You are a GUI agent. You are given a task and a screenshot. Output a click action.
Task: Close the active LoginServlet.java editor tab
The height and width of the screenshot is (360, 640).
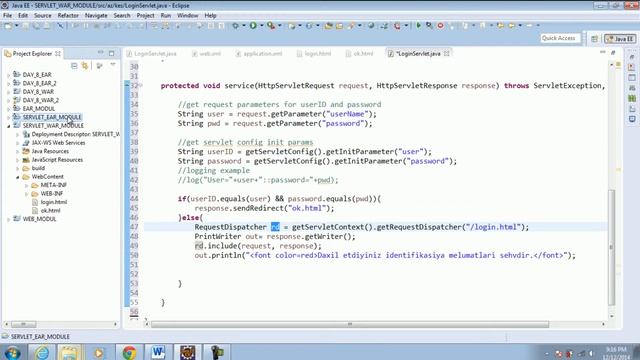click(447, 53)
